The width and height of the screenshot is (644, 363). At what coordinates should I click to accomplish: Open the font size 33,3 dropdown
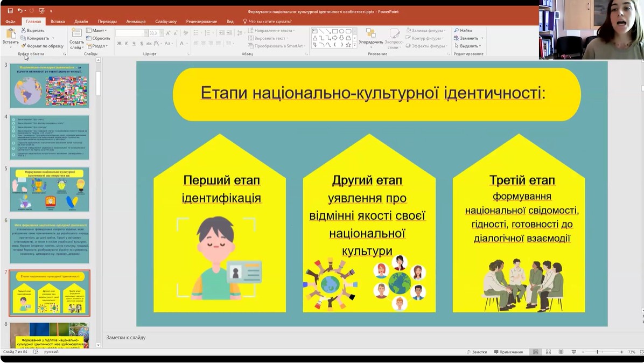(x=162, y=33)
